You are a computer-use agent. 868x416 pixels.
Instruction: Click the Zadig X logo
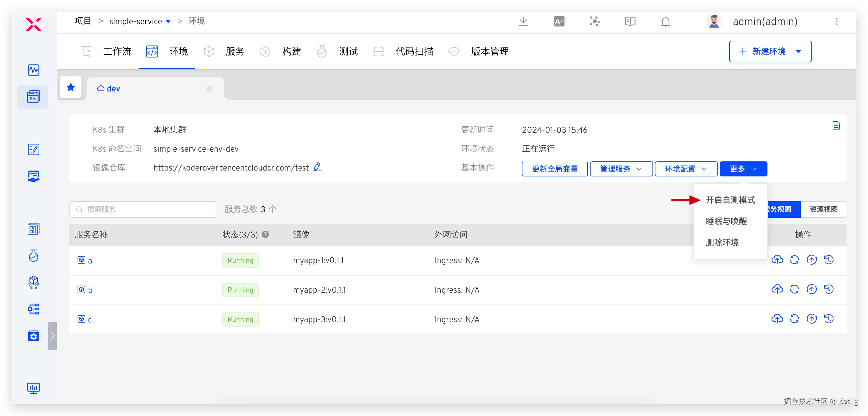pos(33,24)
